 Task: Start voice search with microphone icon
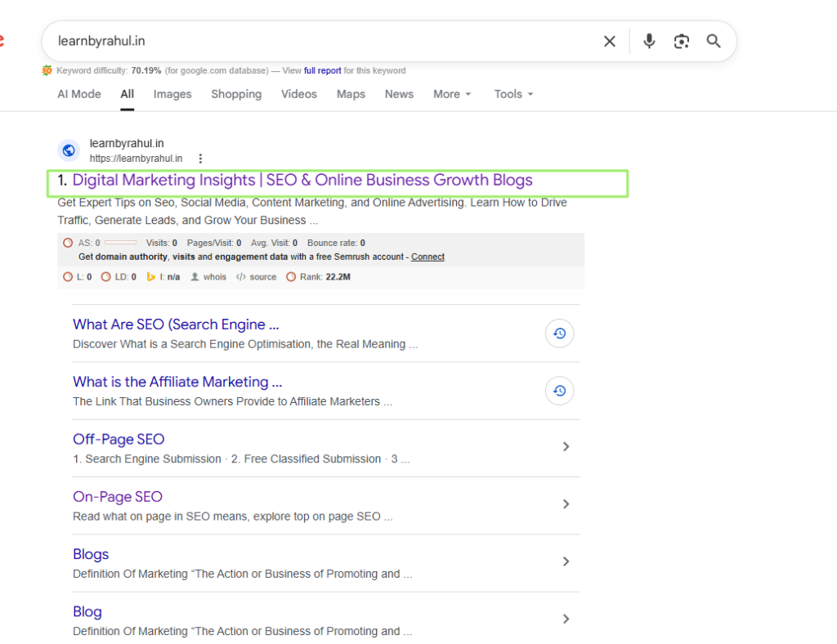pyautogui.click(x=649, y=42)
